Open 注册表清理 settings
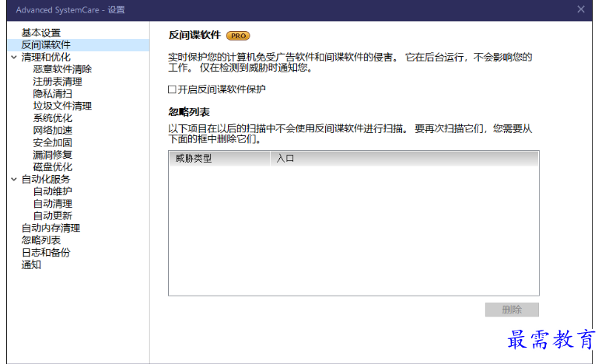The height and width of the screenshot is (364, 602). [58, 82]
